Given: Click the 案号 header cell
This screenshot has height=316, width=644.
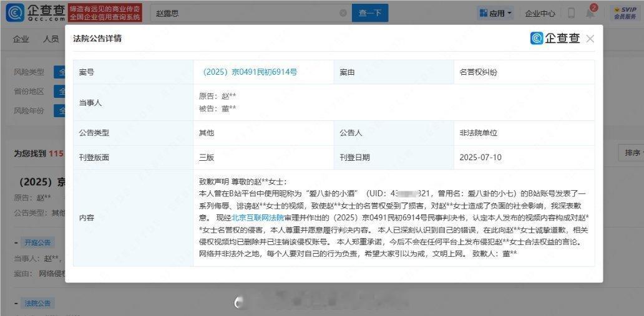Looking at the screenshot, I should click(134, 72).
